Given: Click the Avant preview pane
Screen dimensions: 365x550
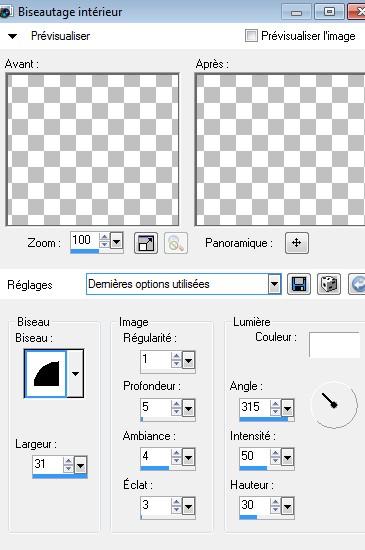Looking at the screenshot, I should tap(93, 150).
